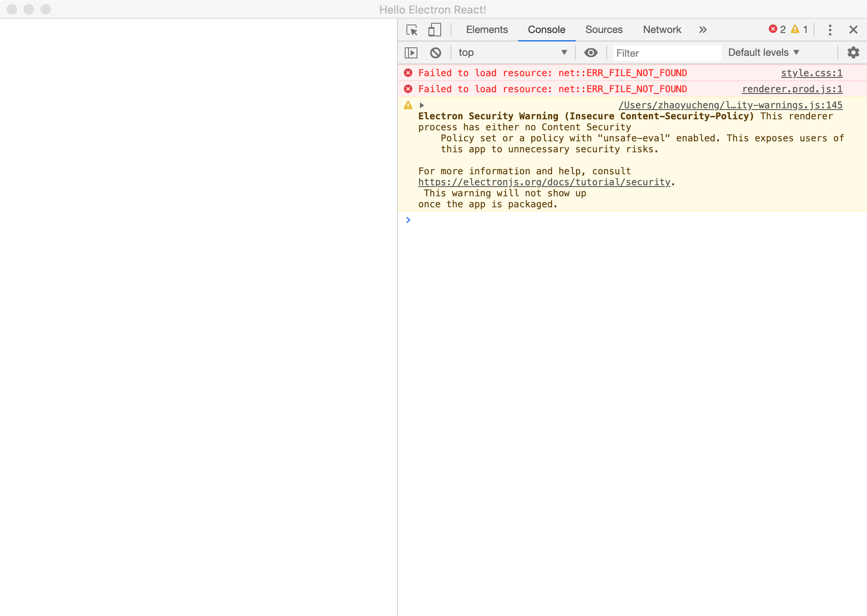Switch to the Sources panel

click(x=604, y=30)
